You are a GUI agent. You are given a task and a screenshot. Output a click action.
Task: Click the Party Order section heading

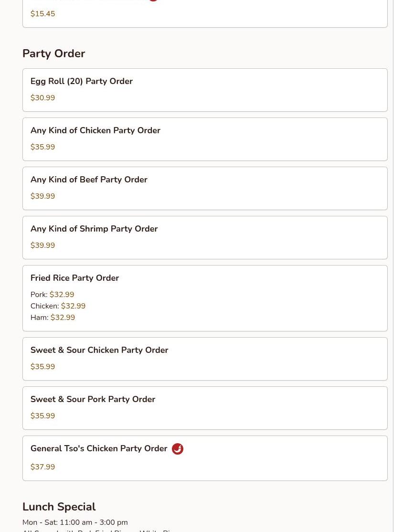click(53, 53)
